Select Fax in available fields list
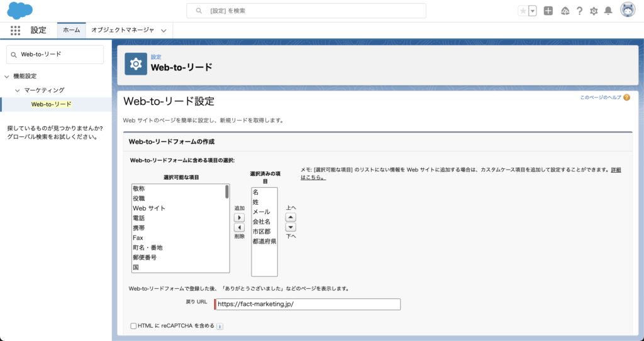 [178, 238]
